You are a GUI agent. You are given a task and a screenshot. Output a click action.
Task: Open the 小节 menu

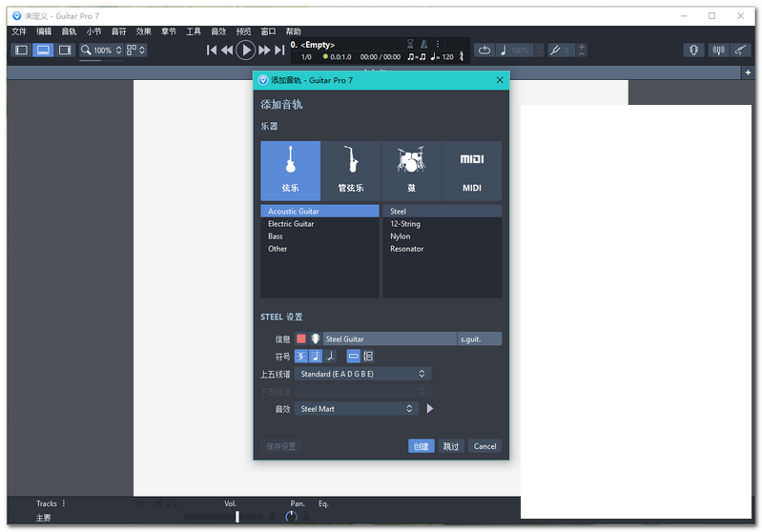pos(93,31)
